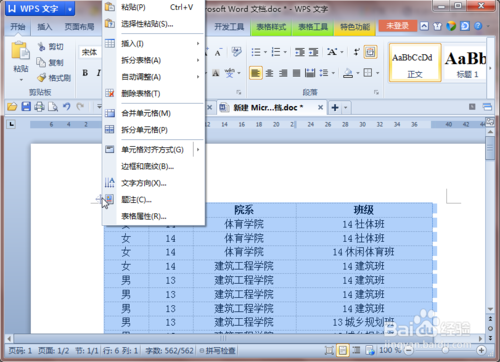This screenshot has height=362, width=500.
Task: Toggle Bold formatting
Action: click(x=85, y=73)
